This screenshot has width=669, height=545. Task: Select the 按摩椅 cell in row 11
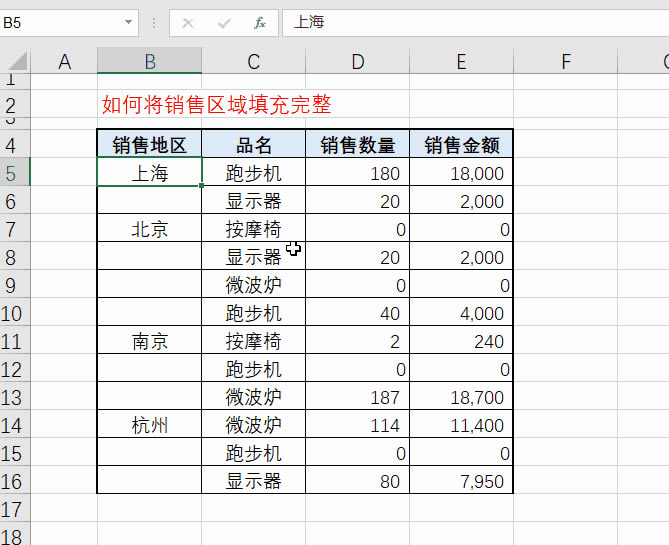[x=253, y=341]
